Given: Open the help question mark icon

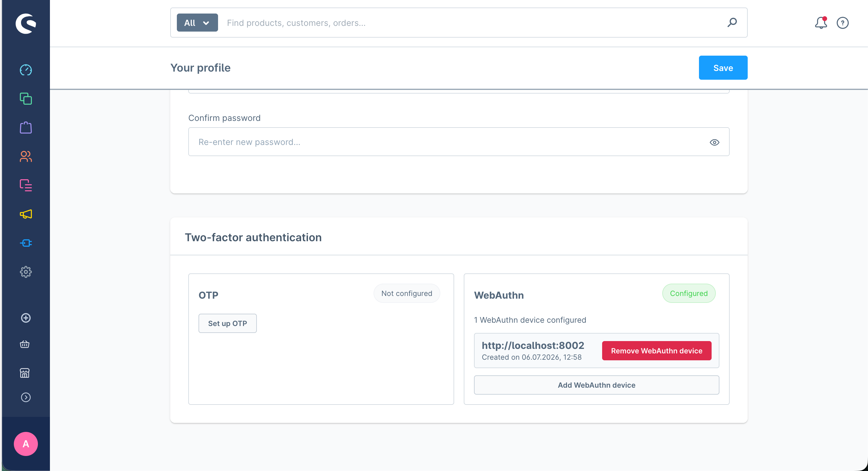Looking at the screenshot, I should (842, 23).
